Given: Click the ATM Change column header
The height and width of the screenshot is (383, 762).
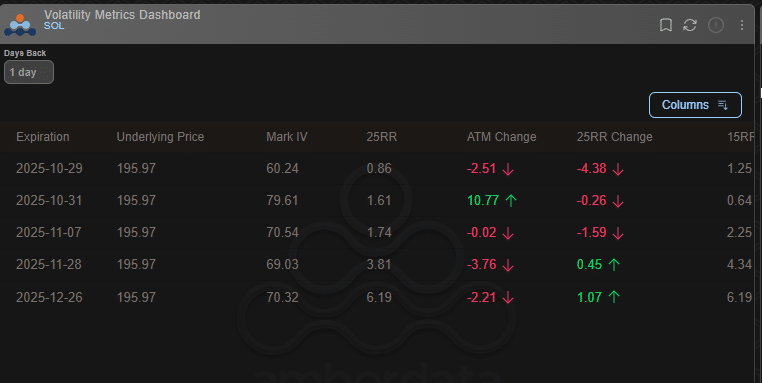Looking at the screenshot, I should tap(502, 137).
